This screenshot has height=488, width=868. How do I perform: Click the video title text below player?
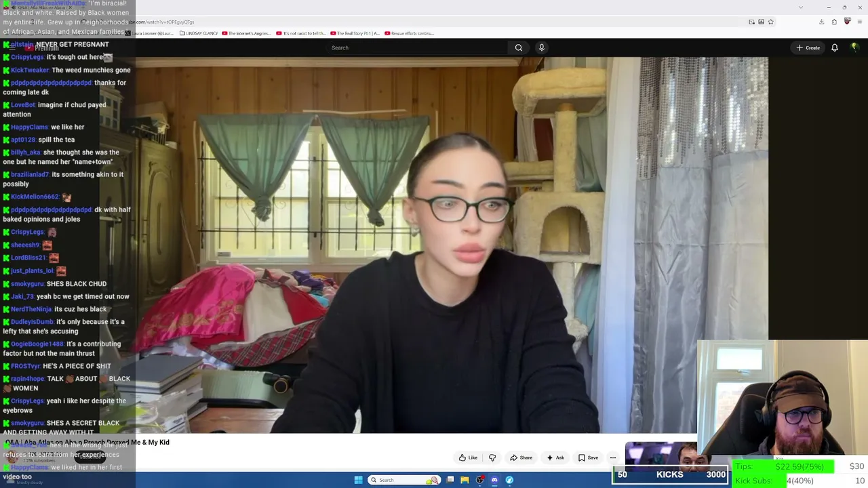pos(87,443)
